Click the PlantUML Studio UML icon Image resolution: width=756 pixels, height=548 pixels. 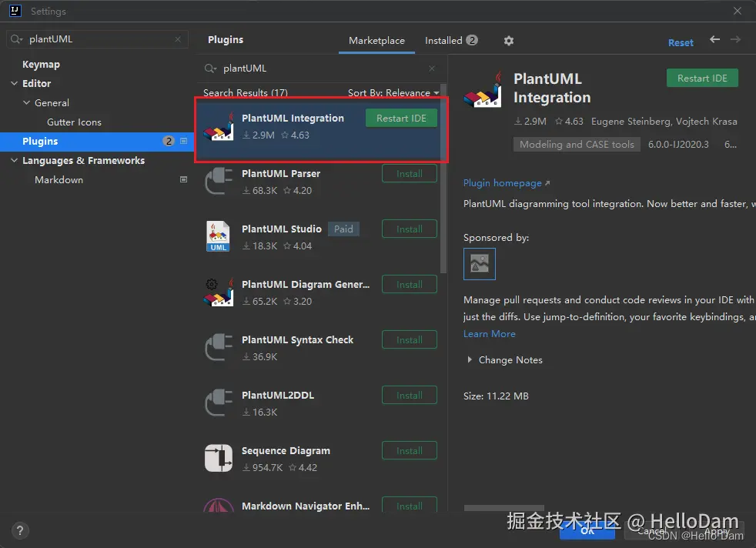(x=218, y=236)
